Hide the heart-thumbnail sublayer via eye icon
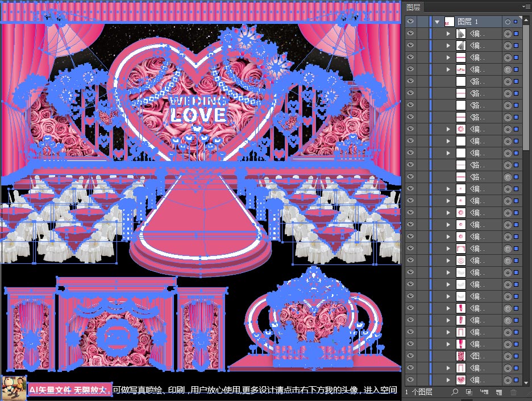Image resolution: width=532 pixels, height=401 pixels. (x=410, y=379)
